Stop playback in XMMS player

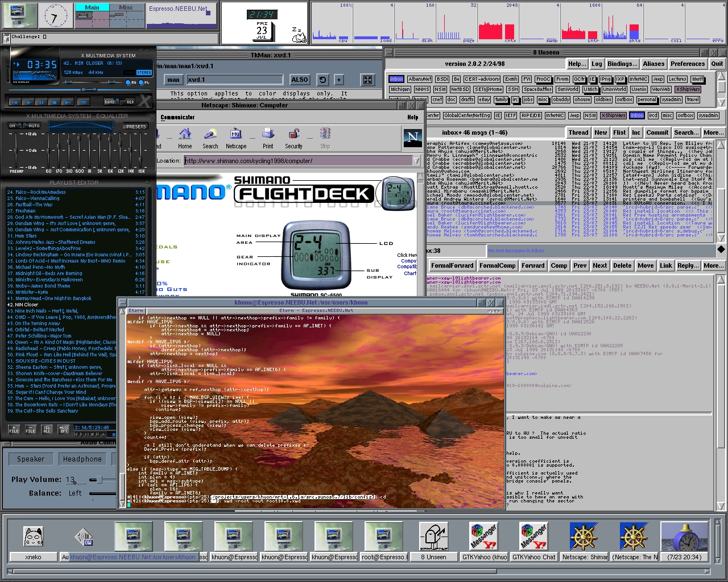click(55, 102)
